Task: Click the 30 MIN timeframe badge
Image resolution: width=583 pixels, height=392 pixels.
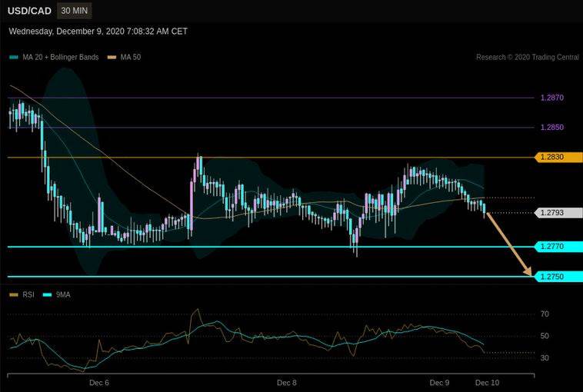Action: 75,11
